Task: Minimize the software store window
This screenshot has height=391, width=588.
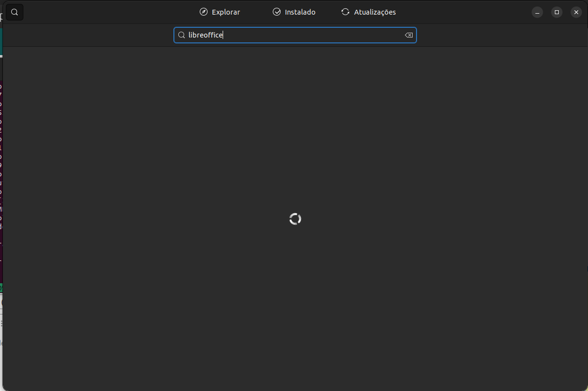Action: (537, 12)
